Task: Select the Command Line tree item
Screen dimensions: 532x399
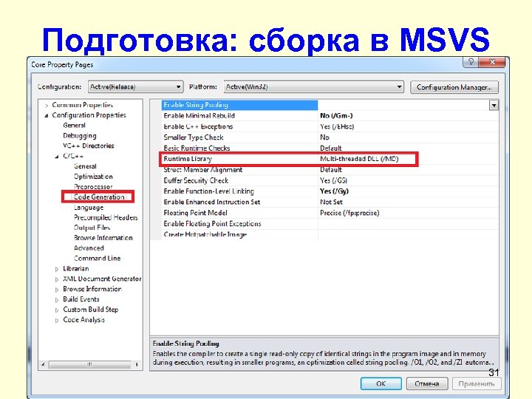Action: [97, 258]
